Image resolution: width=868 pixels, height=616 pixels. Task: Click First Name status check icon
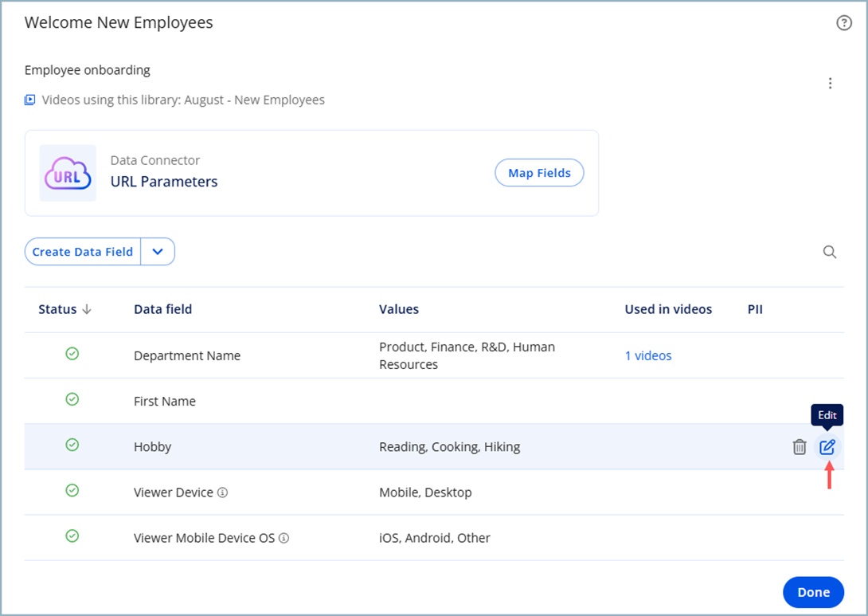pos(72,399)
